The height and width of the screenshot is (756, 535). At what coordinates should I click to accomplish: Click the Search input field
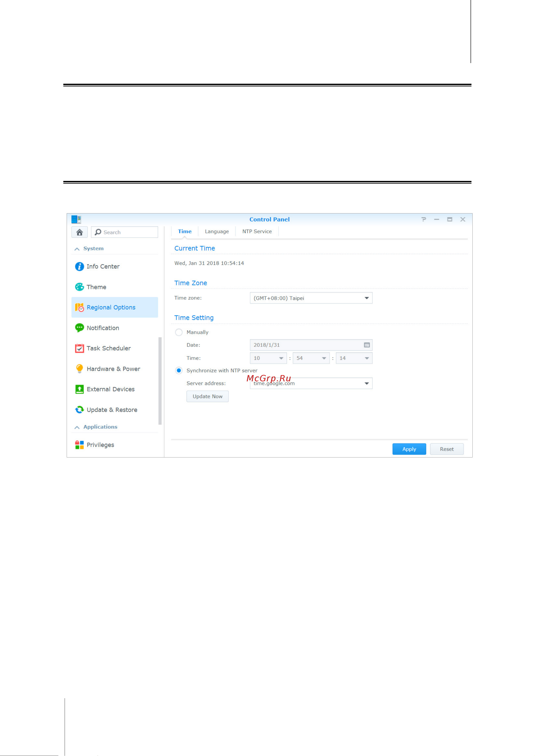pyautogui.click(x=125, y=232)
